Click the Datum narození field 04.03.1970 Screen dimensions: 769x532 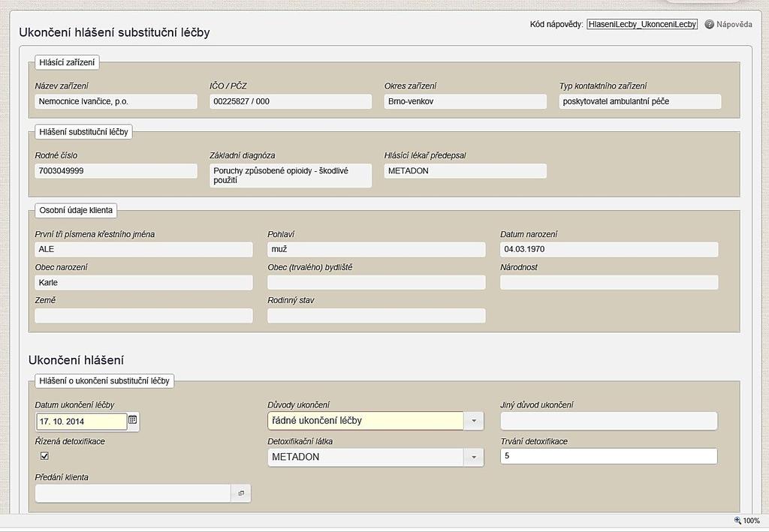pyautogui.click(x=609, y=249)
